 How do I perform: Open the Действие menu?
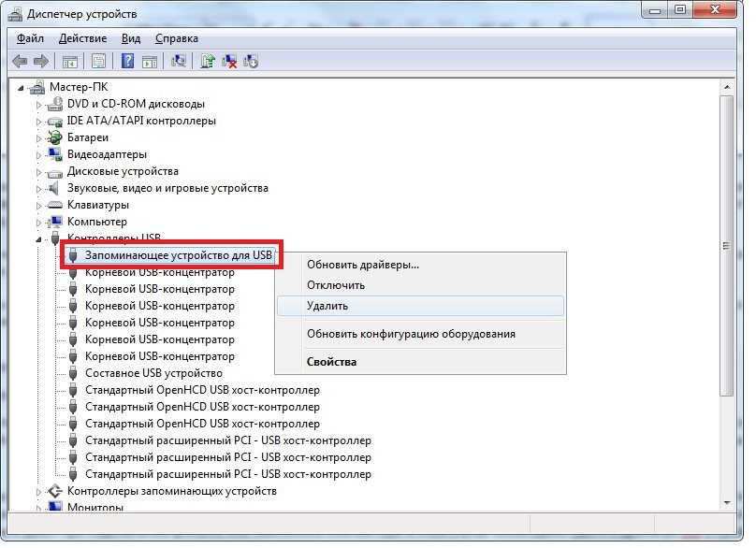(82, 38)
